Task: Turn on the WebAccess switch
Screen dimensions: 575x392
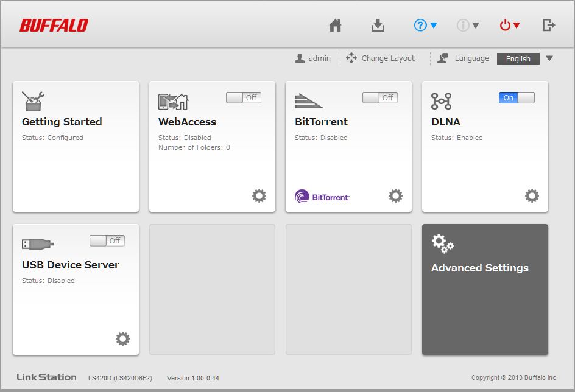Action: click(x=244, y=98)
